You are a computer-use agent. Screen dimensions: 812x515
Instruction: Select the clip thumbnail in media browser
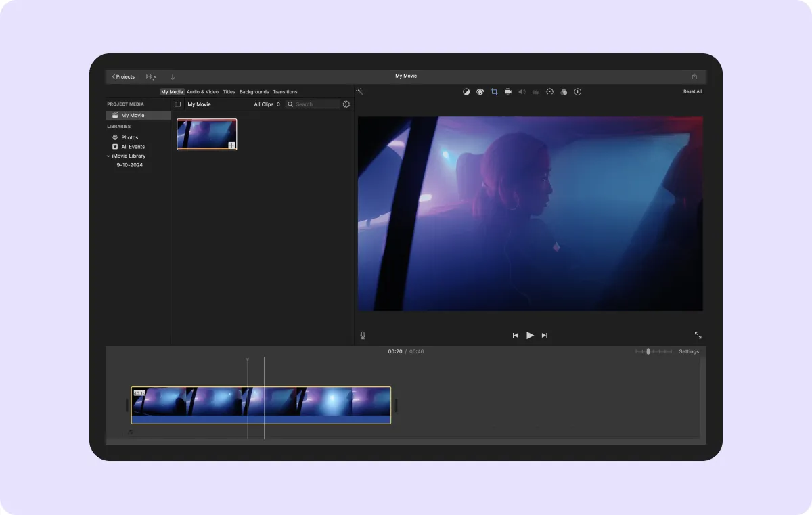(x=207, y=134)
